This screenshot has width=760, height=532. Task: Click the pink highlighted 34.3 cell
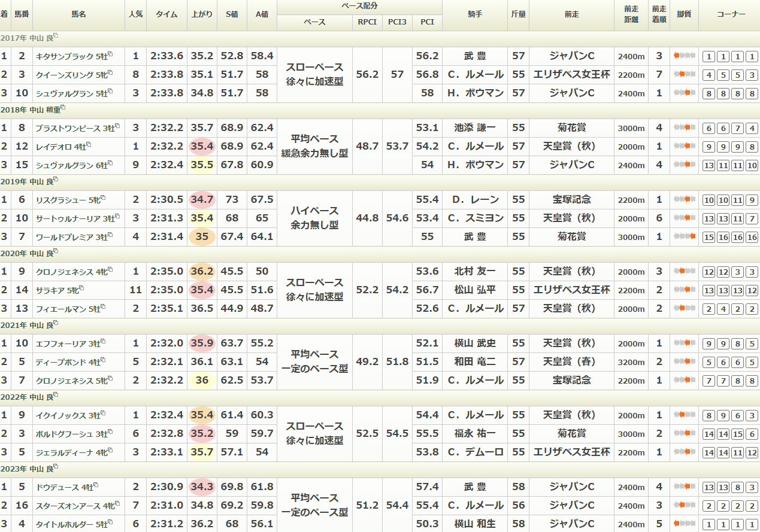tap(202, 487)
